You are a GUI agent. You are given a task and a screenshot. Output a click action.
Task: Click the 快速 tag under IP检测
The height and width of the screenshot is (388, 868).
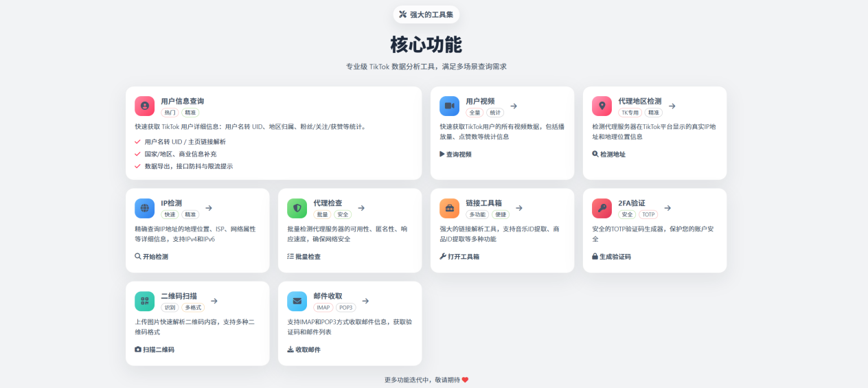(x=170, y=215)
